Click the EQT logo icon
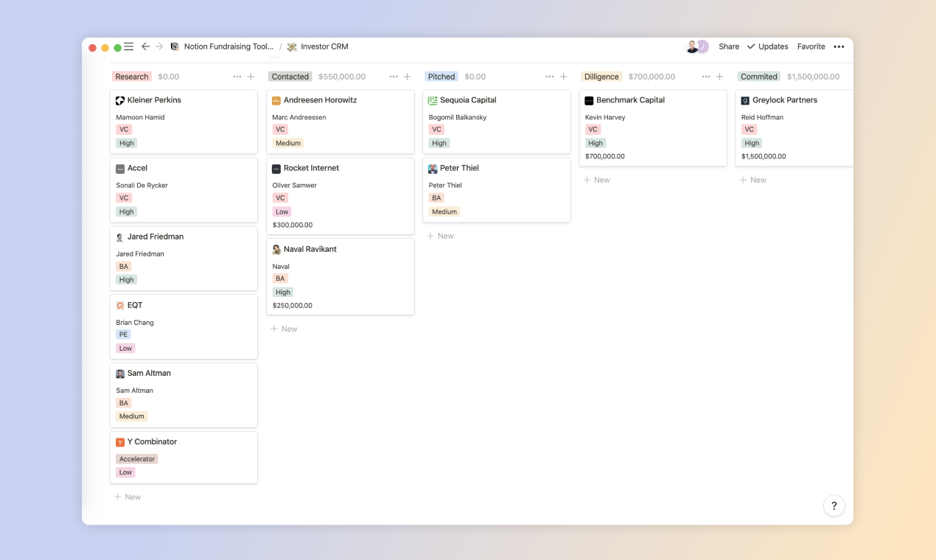The image size is (936, 560). pos(120,306)
